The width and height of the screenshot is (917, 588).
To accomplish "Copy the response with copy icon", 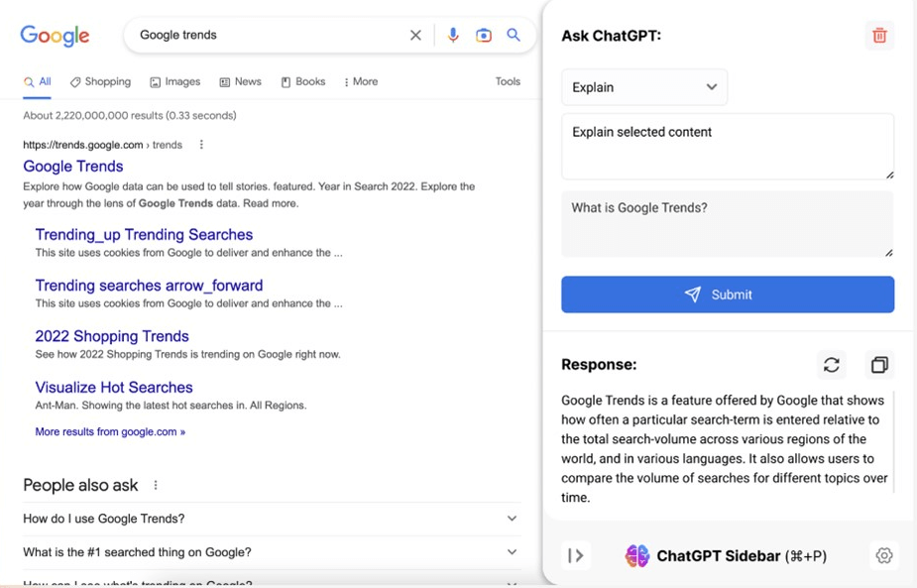I will (x=879, y=365).
